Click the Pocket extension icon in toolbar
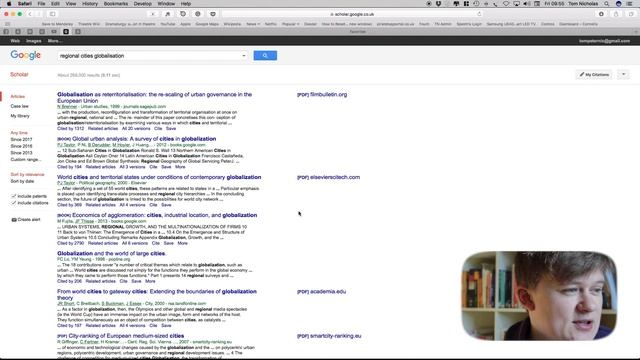 pyautogui.click(x=213, y=14)
